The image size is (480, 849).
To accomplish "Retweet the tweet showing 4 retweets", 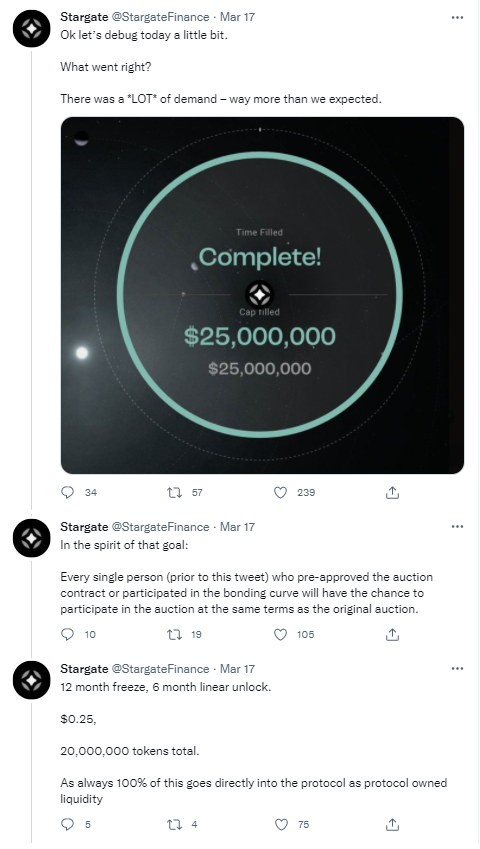I will [174, 824].
